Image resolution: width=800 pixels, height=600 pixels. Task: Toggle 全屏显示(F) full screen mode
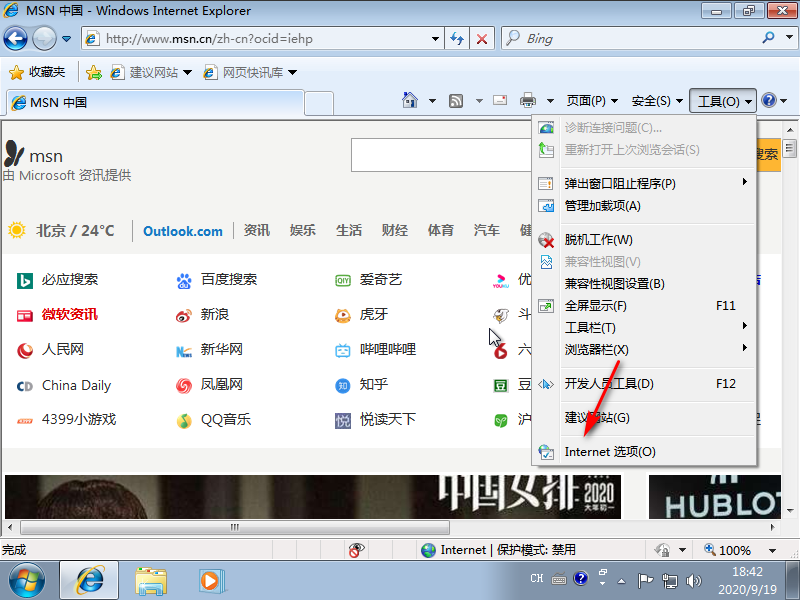point(596,306)
